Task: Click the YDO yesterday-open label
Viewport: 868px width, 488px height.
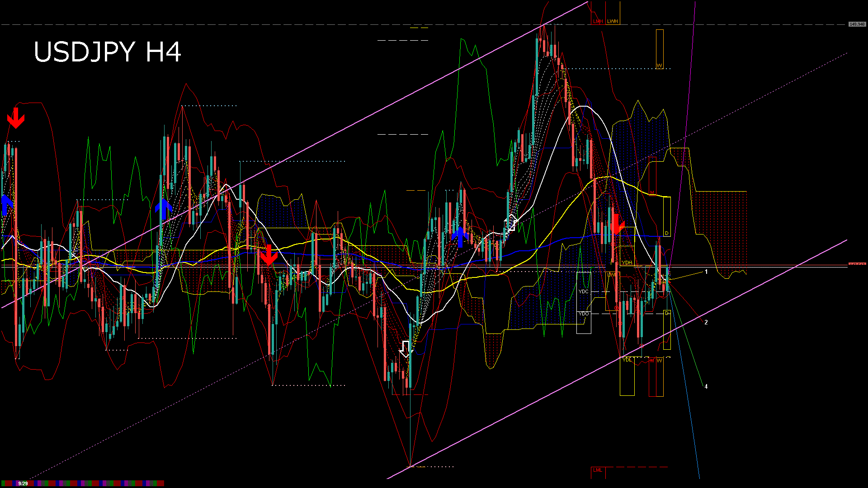Action: click(x=583, y=314)
